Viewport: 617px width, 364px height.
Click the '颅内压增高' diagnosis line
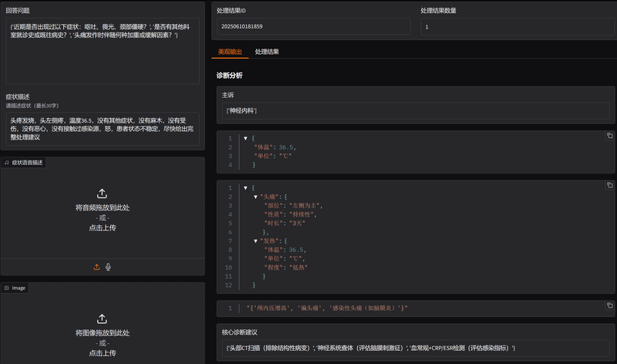click(327, 308)
